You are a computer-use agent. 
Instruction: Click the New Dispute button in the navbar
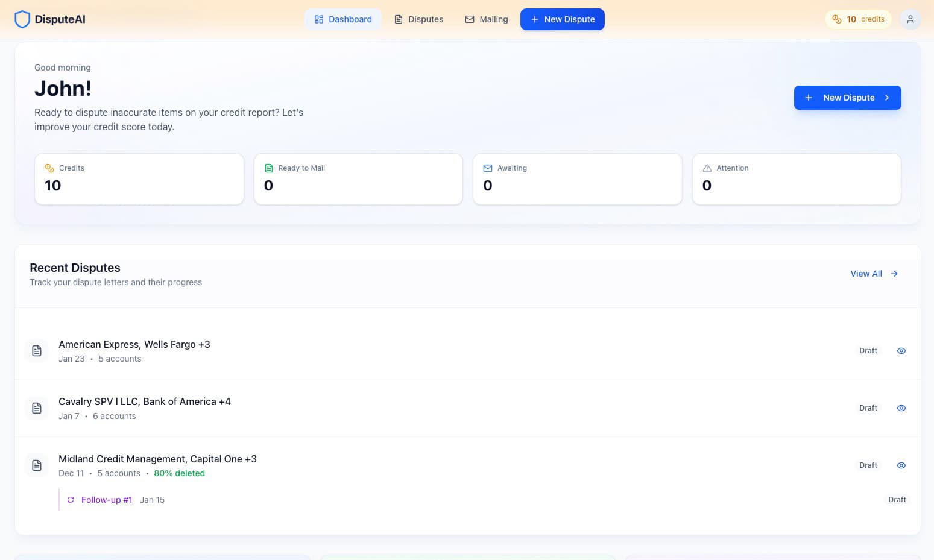coord(562,19)
